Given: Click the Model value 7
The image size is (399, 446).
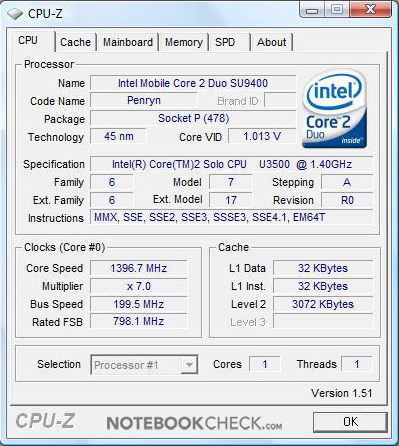Looking at the screenshot, I should coord(231,182).
